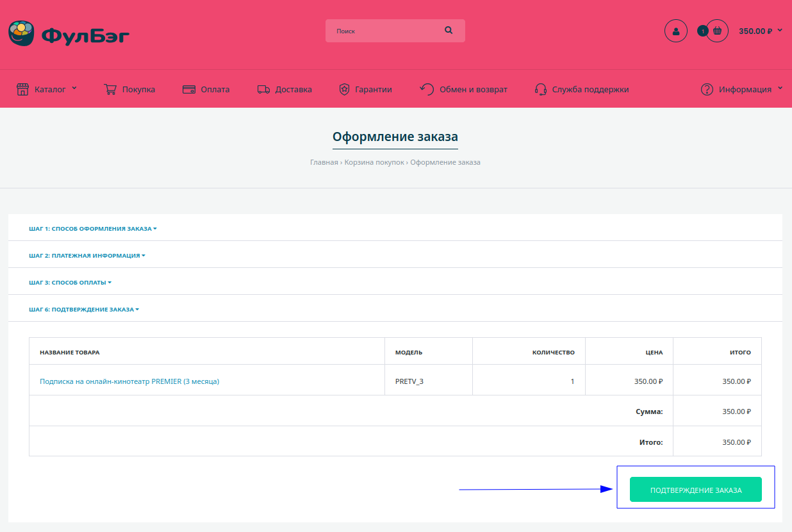Click the Служба поддержки headset icon

540,90
